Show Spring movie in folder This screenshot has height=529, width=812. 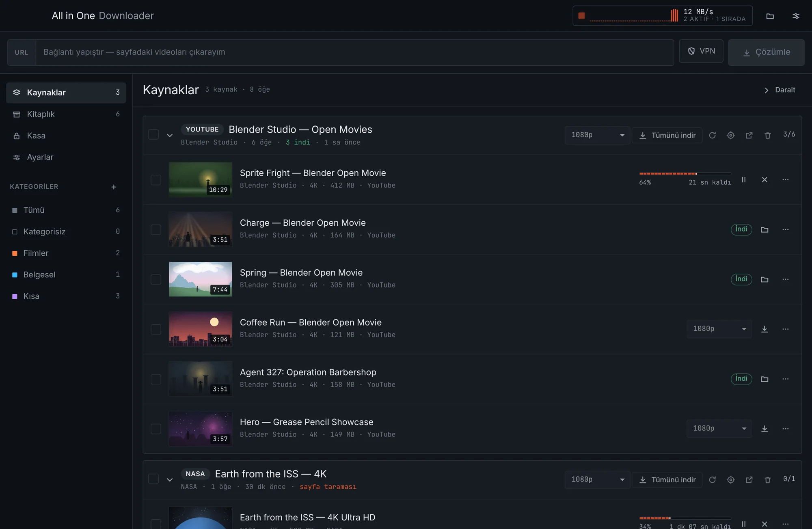(764, 279)
